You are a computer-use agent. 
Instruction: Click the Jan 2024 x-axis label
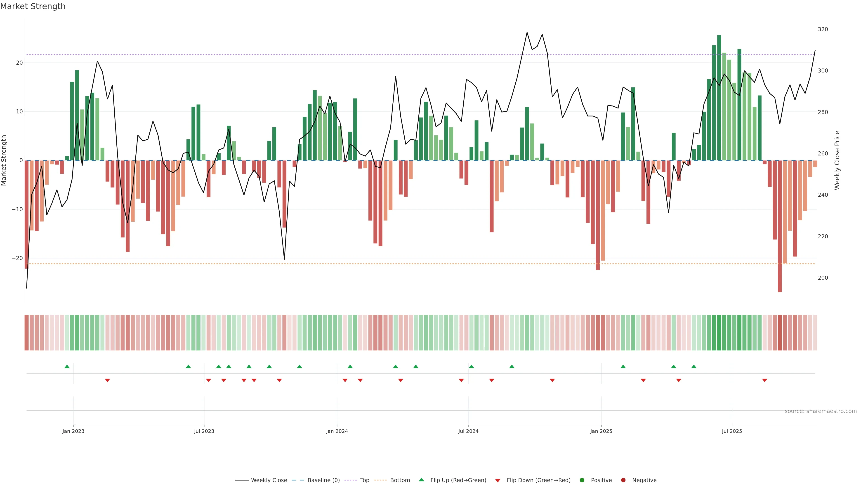(x=337, y=431)
